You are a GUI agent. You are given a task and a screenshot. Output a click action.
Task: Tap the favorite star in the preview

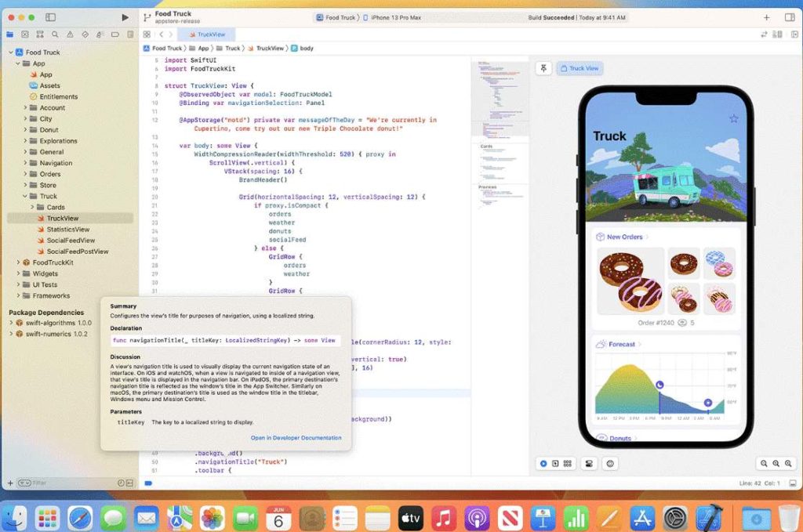click(x=733, y=118)
